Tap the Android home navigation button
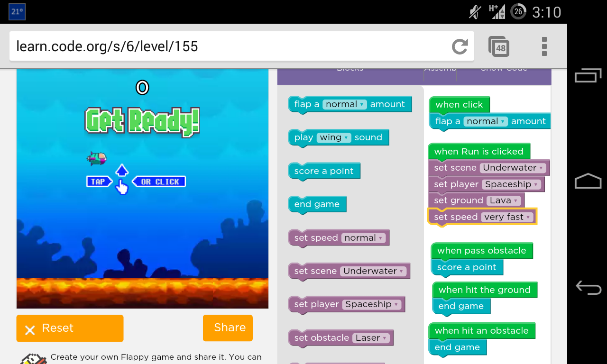 (x=588, y=181)
